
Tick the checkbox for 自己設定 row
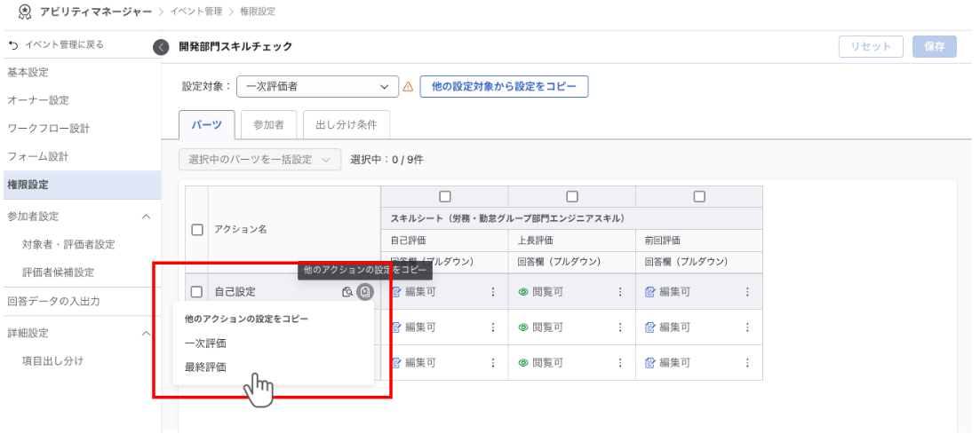pyautogui.click(x=197, y=292)
